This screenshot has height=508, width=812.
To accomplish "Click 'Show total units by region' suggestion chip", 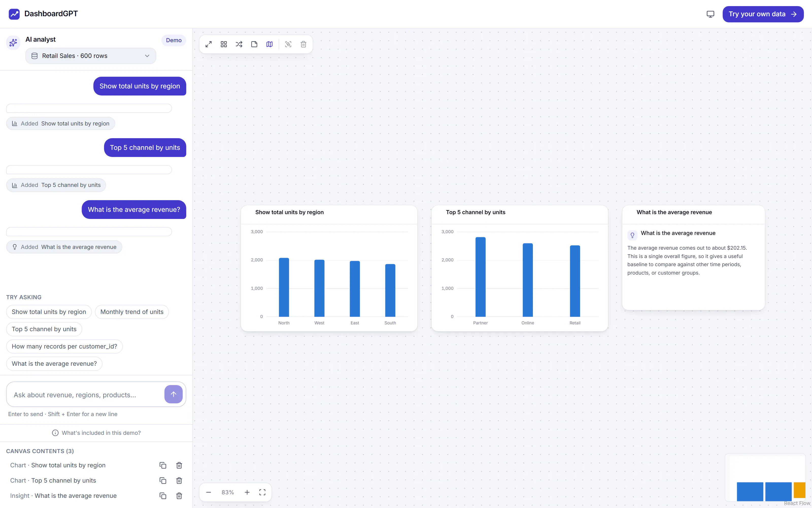I will 49,312.
